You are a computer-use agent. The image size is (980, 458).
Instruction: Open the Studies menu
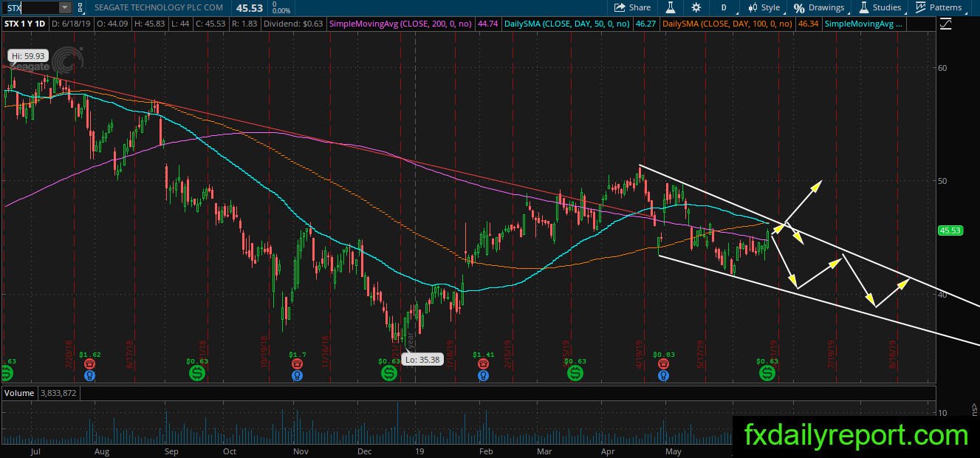pyautogui.click(x=880, y=7)
